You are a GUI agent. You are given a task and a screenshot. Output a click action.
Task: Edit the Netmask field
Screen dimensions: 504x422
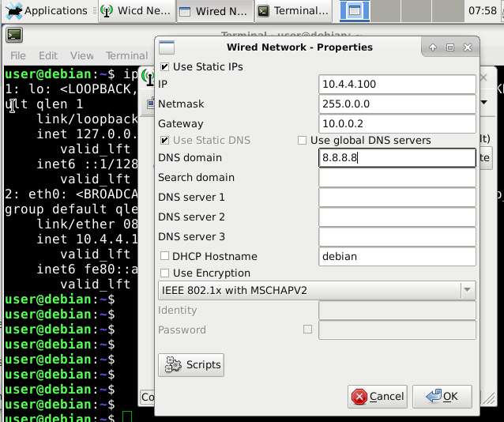click(397, 104)
